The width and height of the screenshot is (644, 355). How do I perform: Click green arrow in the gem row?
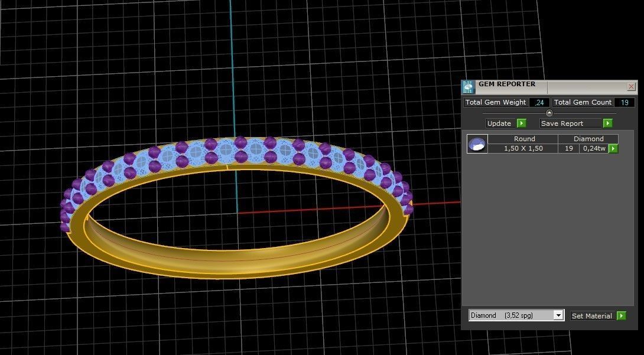click(613, 149)
